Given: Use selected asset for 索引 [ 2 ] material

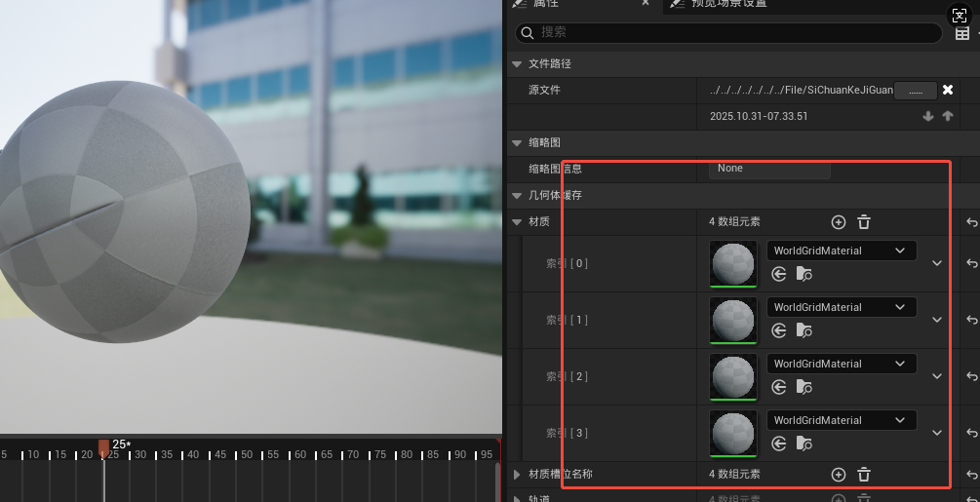Looking at the screenshot, I should coord(778,387).
